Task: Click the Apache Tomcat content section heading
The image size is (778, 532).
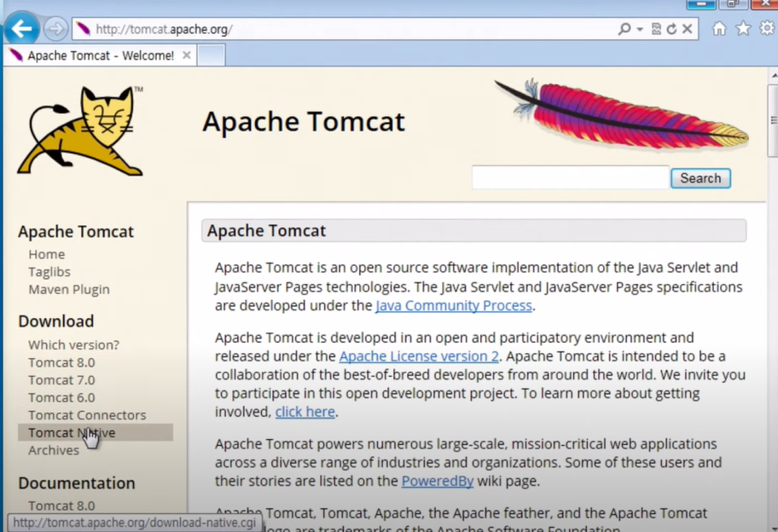Action: 473,230
